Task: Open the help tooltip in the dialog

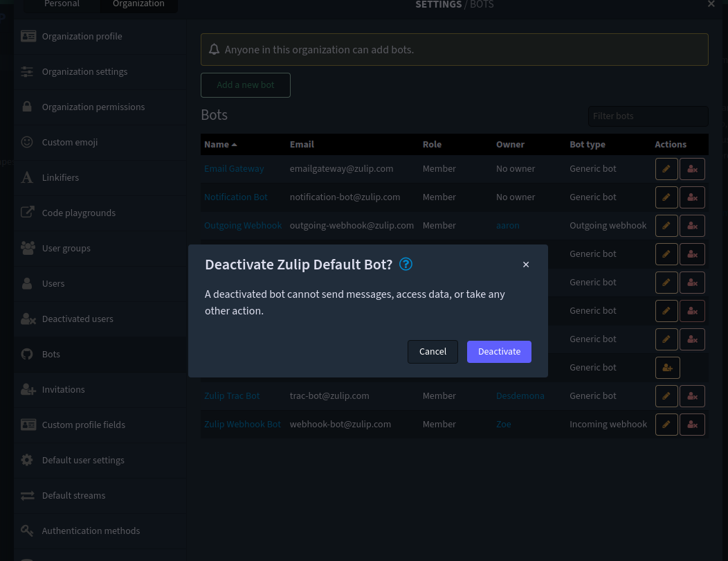Action: [x=406, y=264]
